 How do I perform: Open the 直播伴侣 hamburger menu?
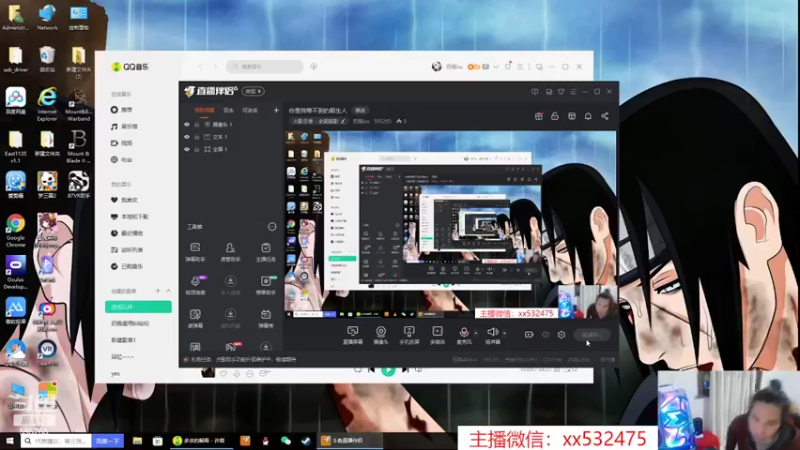573,92
